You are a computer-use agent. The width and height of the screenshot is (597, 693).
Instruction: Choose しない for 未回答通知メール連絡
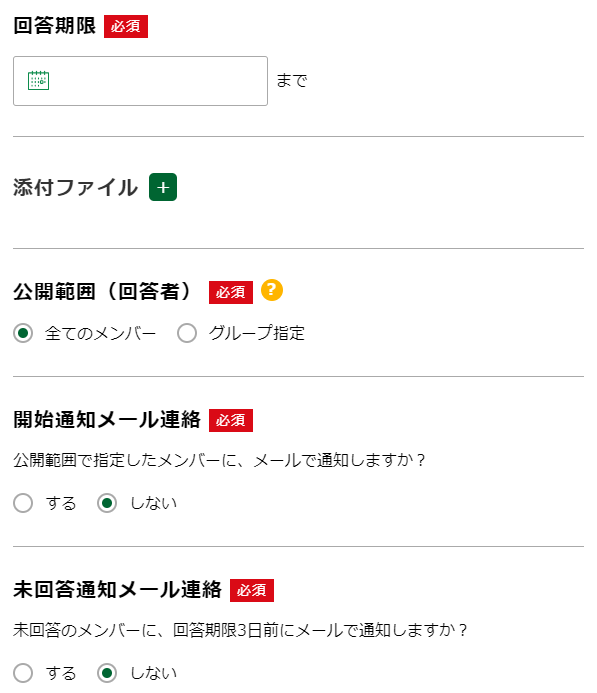107,673
